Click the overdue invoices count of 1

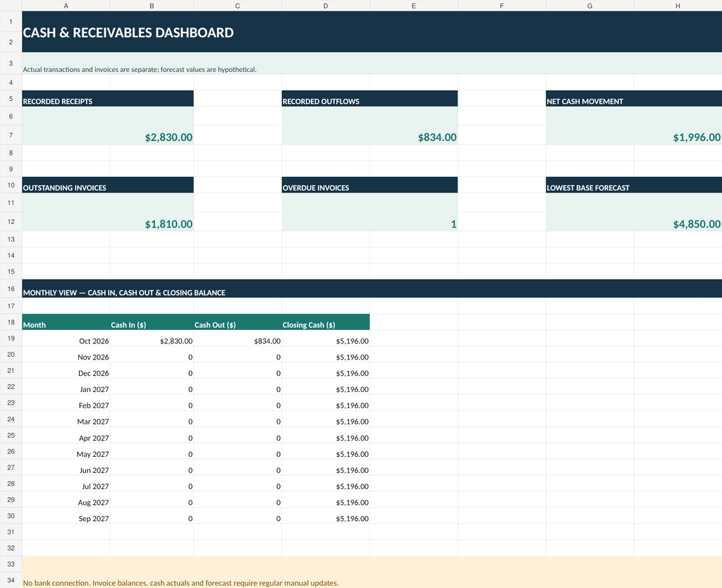[x=369, y=212]
